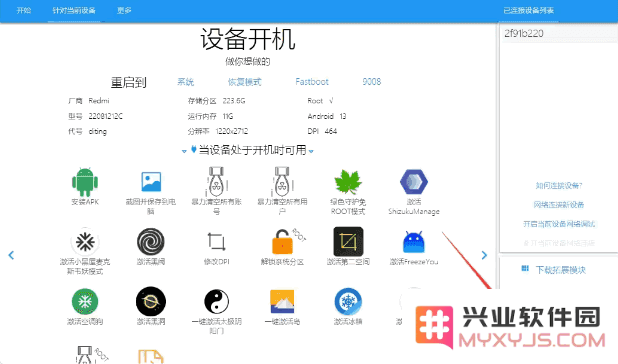This screenshot has width=618, height=364.
Task: Click 开启当前设备网络调试 link
Action: 559,224
